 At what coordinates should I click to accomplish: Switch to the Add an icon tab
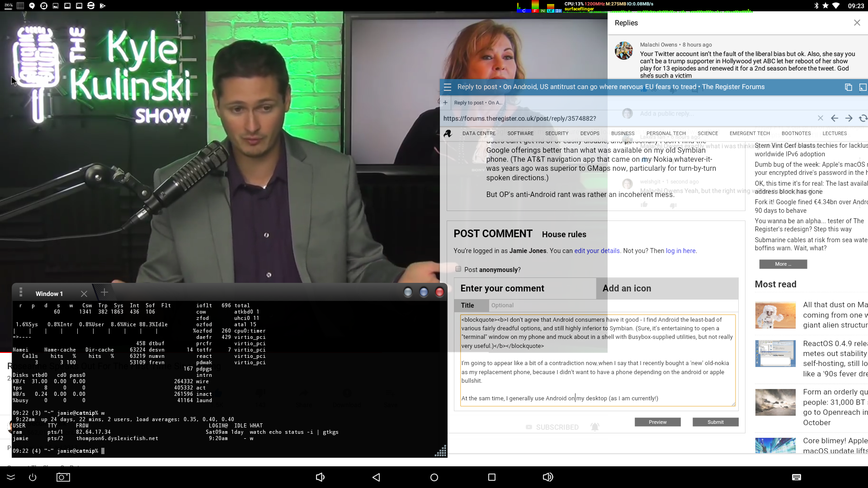coord(627,288)
